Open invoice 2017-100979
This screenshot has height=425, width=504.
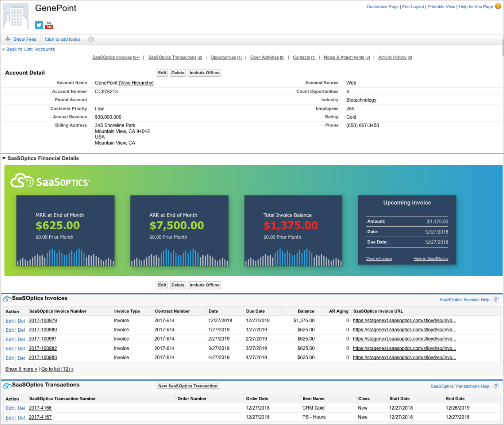[43, 320]
